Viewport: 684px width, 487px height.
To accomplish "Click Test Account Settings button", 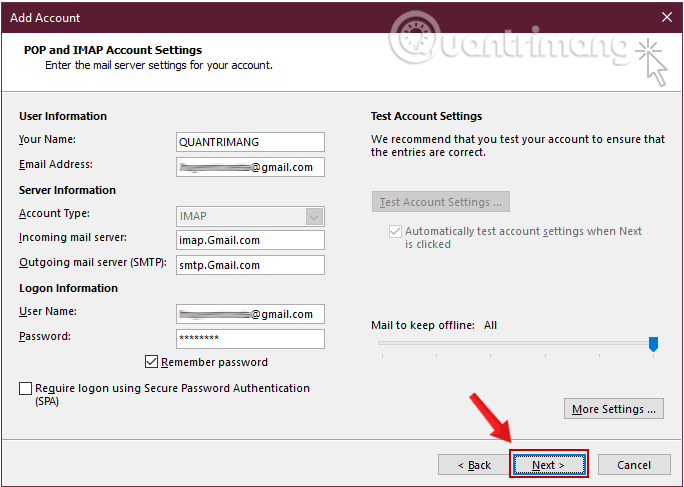I will tap(441, 202).
